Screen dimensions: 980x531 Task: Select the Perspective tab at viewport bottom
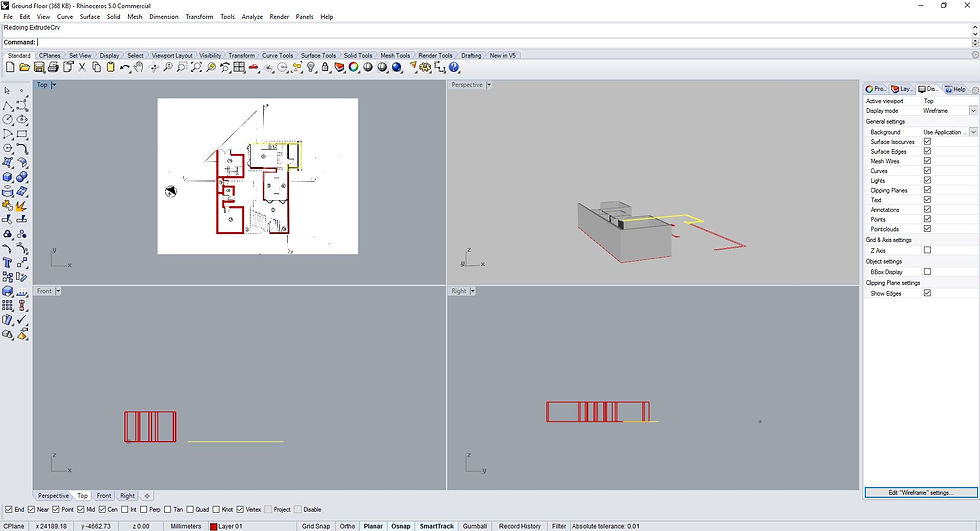[x=53, y=496]
